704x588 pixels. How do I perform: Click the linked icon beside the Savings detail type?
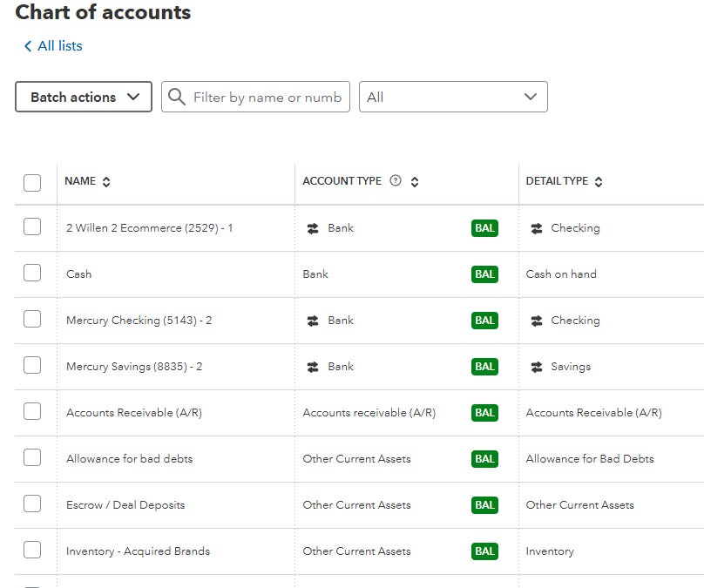[537, 367]
